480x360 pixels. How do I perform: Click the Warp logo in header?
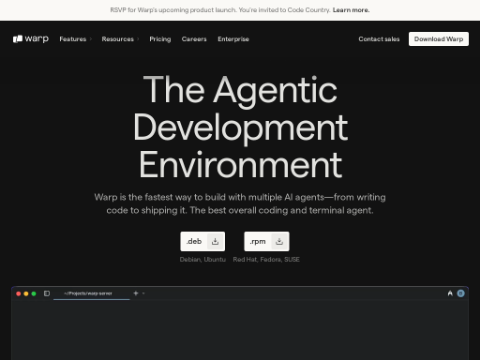coord(31,39)
